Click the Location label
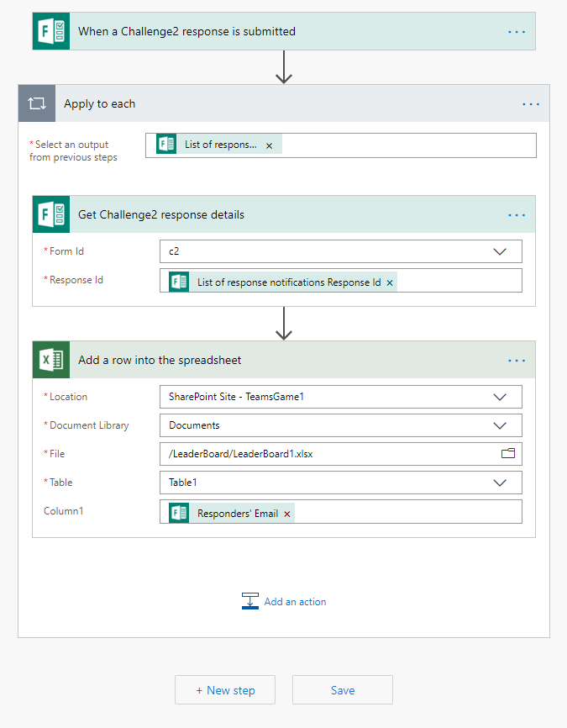 (x=68, y=397)
